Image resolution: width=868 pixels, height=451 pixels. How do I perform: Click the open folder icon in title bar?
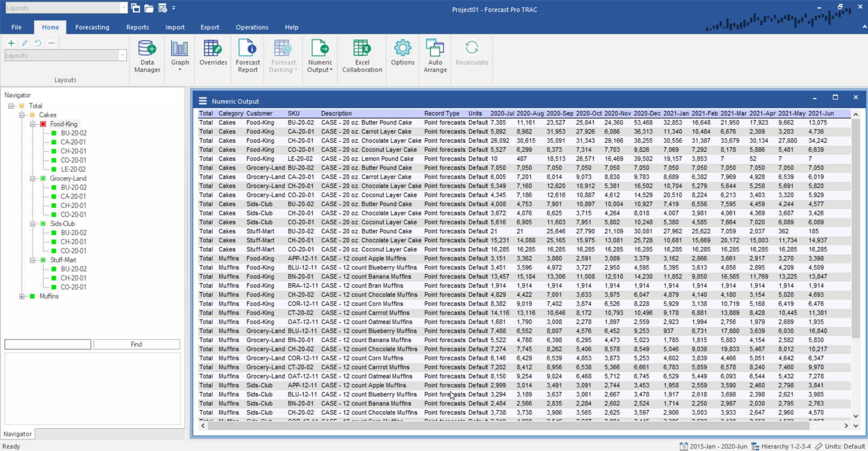coord(149,8)
